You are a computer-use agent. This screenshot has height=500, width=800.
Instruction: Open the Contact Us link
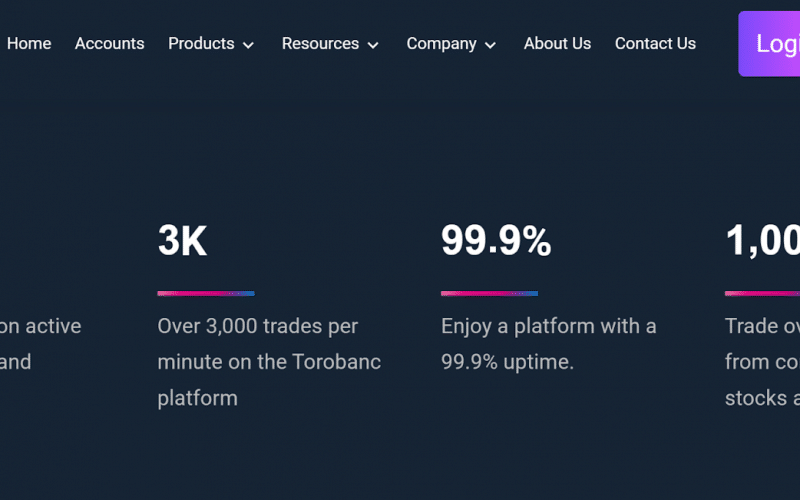(x=655, y=44)
